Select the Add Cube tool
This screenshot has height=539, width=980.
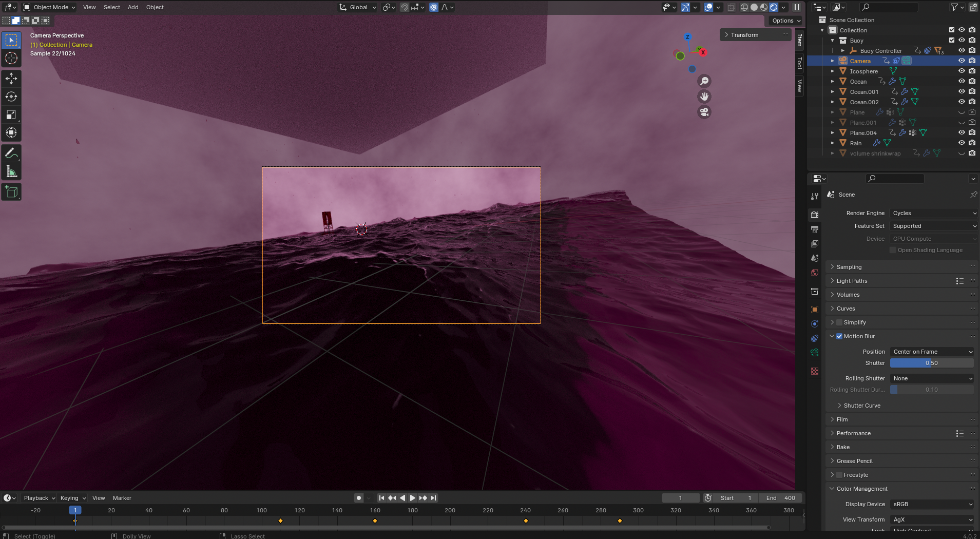click(x=11, y=192)
